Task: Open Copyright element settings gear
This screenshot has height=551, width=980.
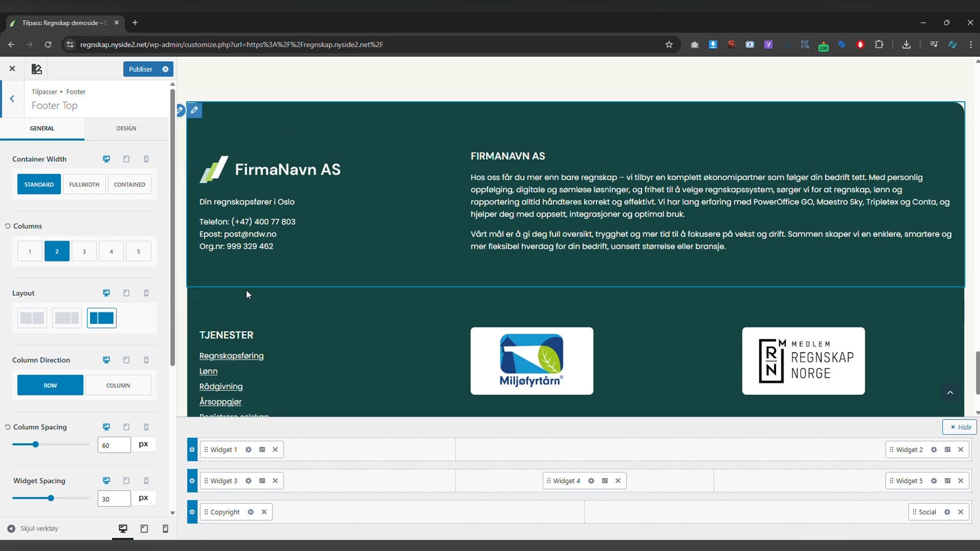Action: coord(251,512)
